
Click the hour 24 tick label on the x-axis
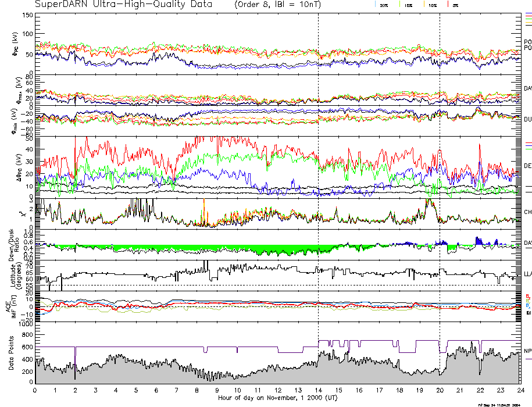coord(520,390)
